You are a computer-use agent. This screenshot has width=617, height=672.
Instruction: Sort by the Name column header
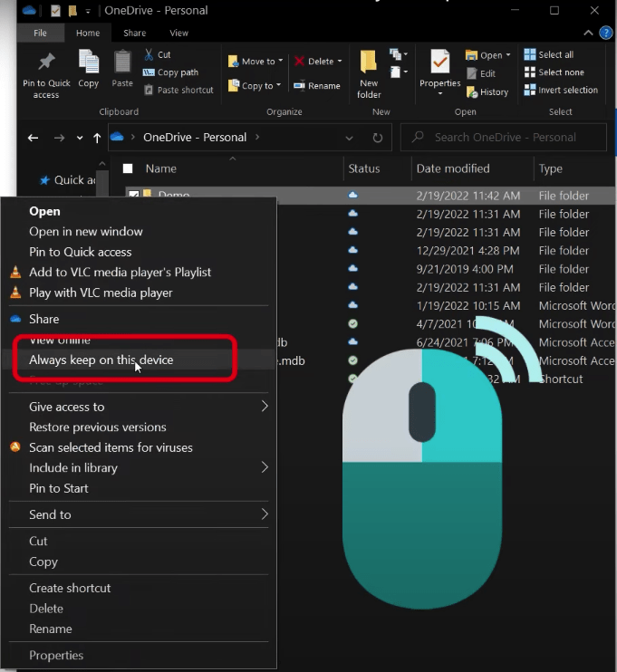[160, 168]
